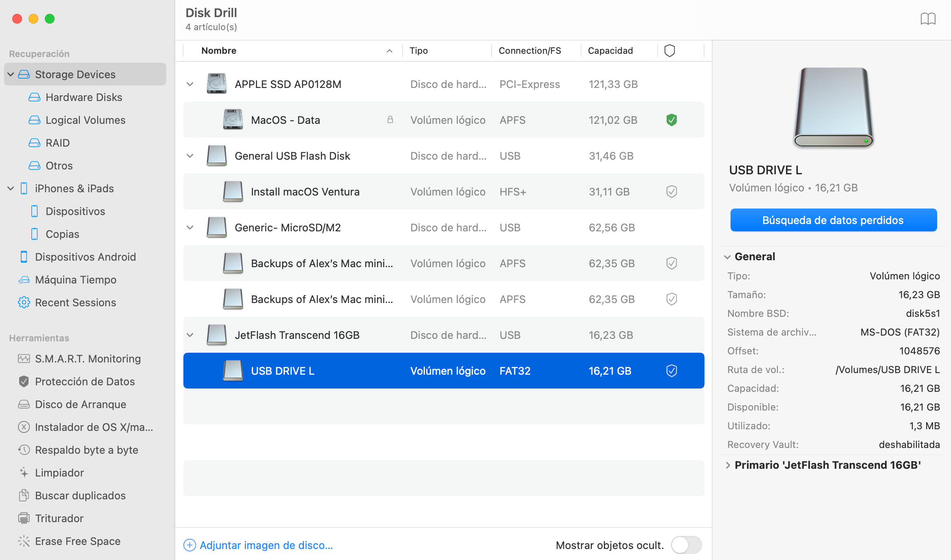Sort by Nombre column sort arrow
The image size is (951, 560).
pyautogui.click(x=390, y=51)
